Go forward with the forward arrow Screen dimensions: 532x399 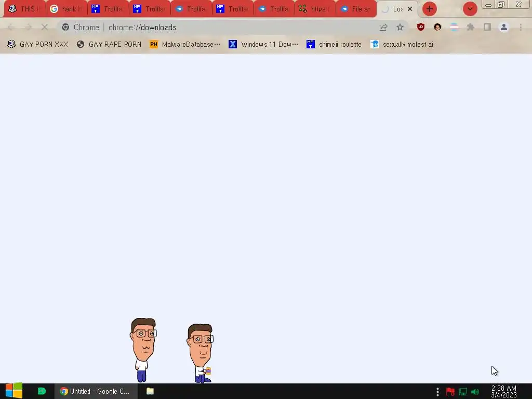pos(28,27)
